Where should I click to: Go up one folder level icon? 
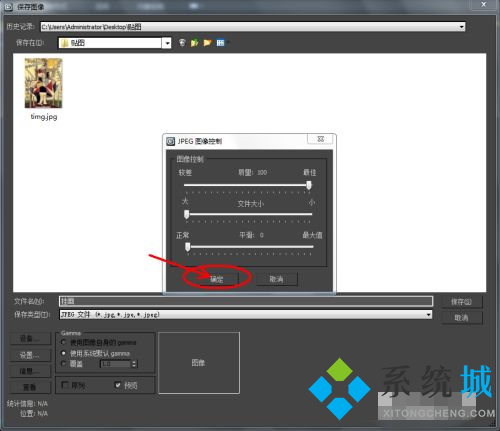(x=195, y=42)
